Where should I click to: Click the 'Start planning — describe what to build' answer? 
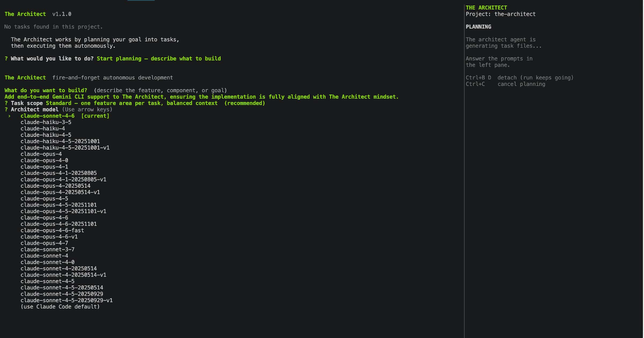tap(159, 59)
